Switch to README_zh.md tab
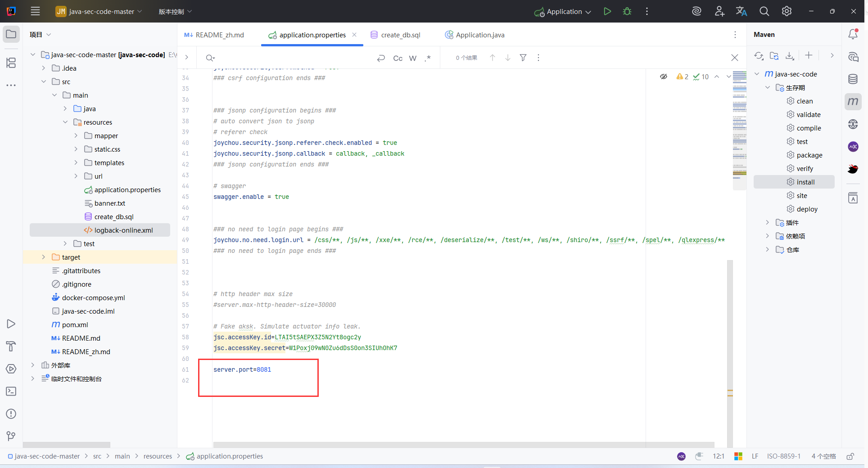868x468 pixels. click(x=214, y=35)
